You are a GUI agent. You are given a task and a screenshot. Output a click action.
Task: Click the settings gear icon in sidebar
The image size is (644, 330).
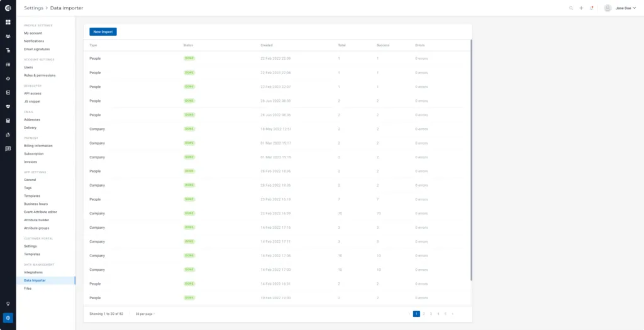click(x=8, y=318)
